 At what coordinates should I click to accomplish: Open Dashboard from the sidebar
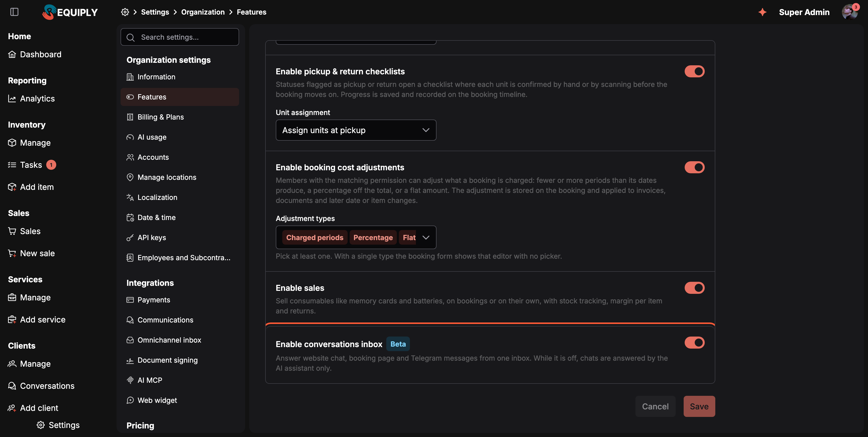[35, 54]
